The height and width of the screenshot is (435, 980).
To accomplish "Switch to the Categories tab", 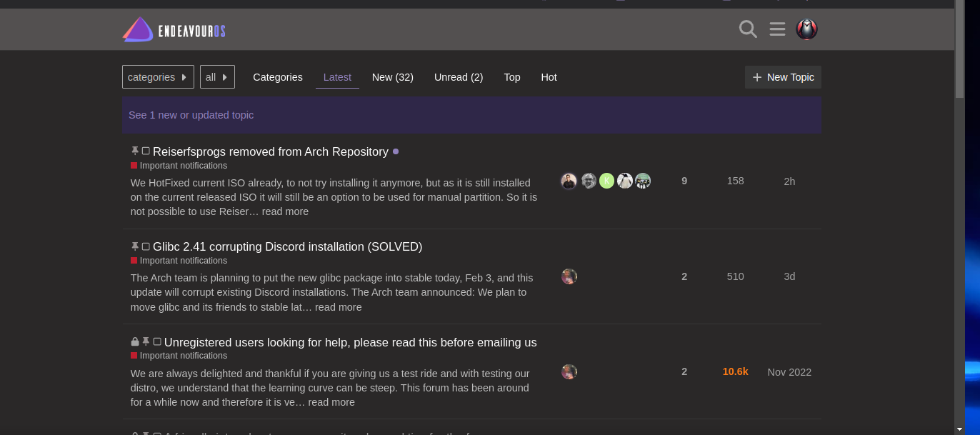I will pyautogui.click(x=278, y=77).
